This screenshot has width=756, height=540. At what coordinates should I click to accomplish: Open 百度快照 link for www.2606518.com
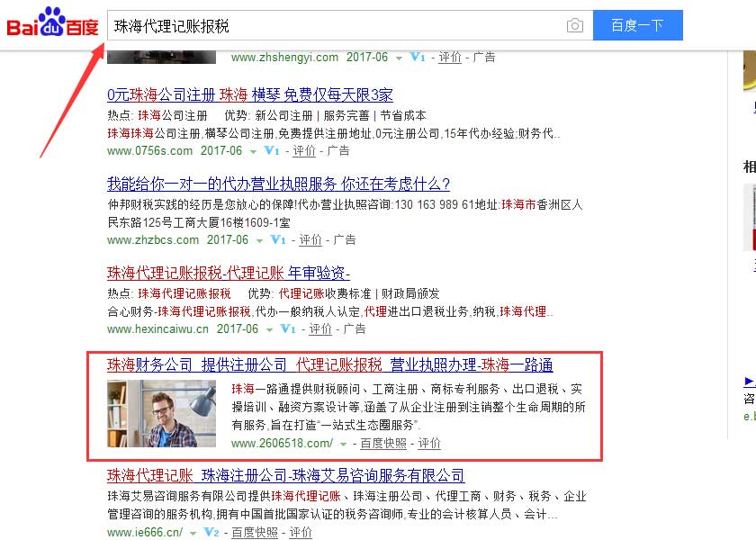[383, 443]
